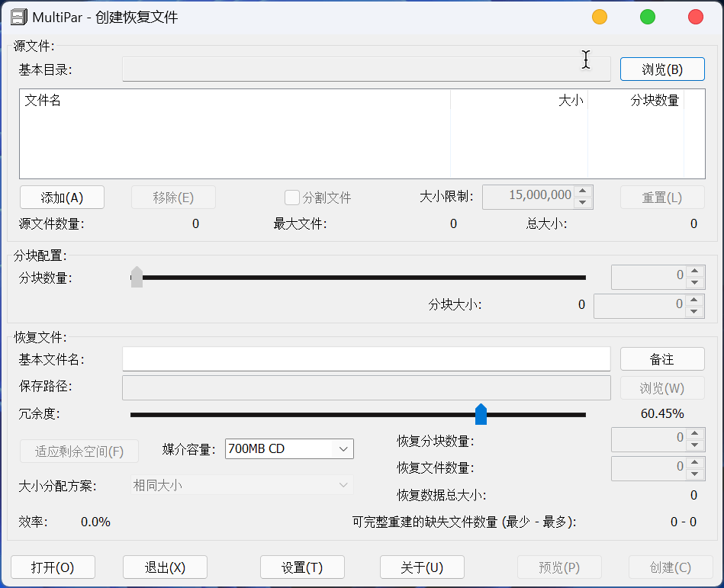The height and width of the screenshot is (588, 724).
Task: Click the 分块数量 number field in 分块配置
Action: 648,277
